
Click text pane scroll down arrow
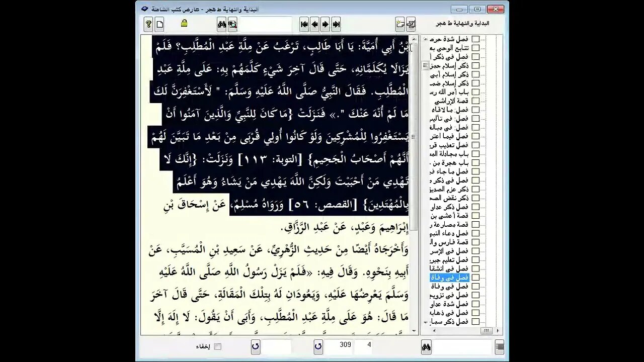415,331
